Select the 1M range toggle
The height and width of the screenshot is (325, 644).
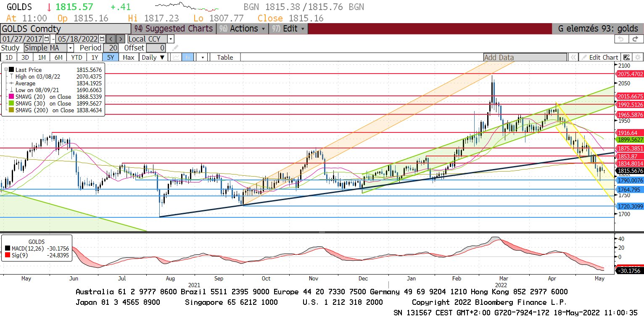point(42,57)
